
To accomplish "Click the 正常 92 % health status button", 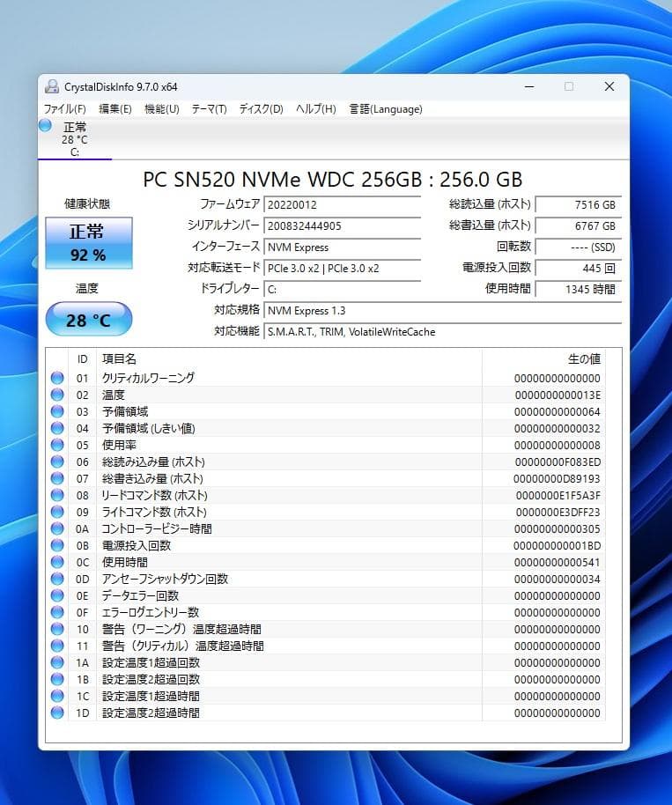I will coord(88,243).
